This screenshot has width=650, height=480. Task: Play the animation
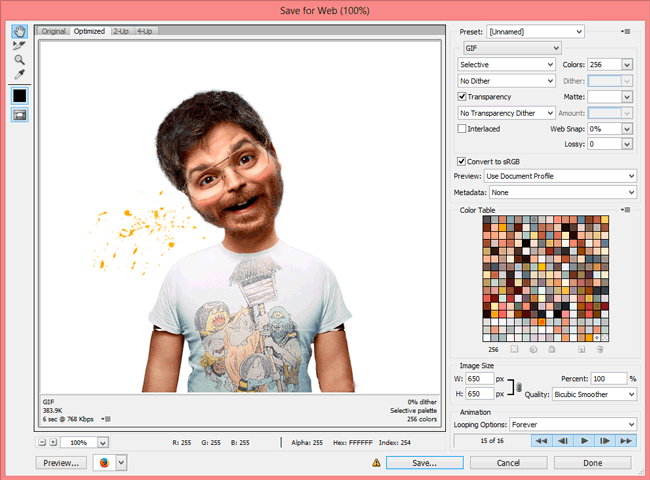584,441
